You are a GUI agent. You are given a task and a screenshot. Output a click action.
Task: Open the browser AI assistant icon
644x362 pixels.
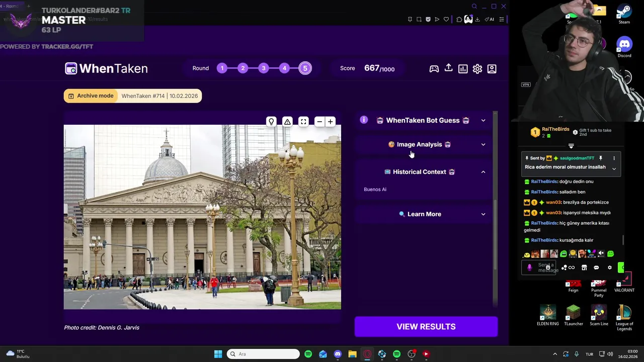(489, 19)
